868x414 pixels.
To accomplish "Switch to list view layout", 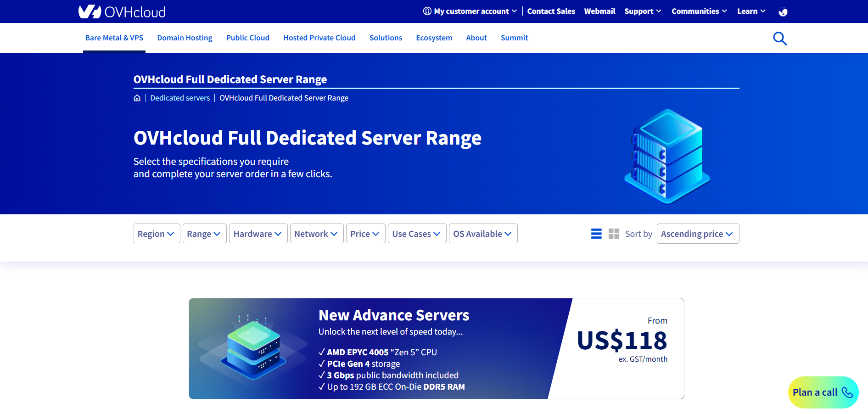I will [x=596, y=234].
